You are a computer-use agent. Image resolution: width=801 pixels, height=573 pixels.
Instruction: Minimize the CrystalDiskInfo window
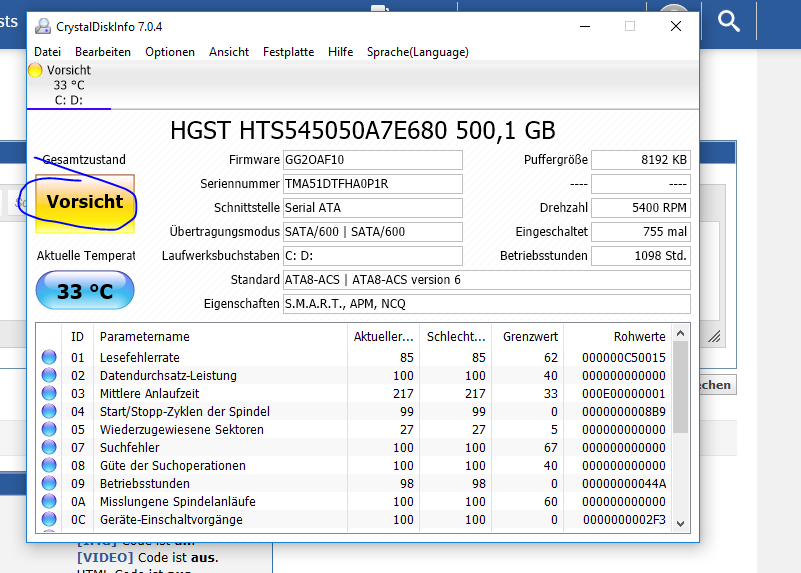pyautogui.click(x=585, y=26)
